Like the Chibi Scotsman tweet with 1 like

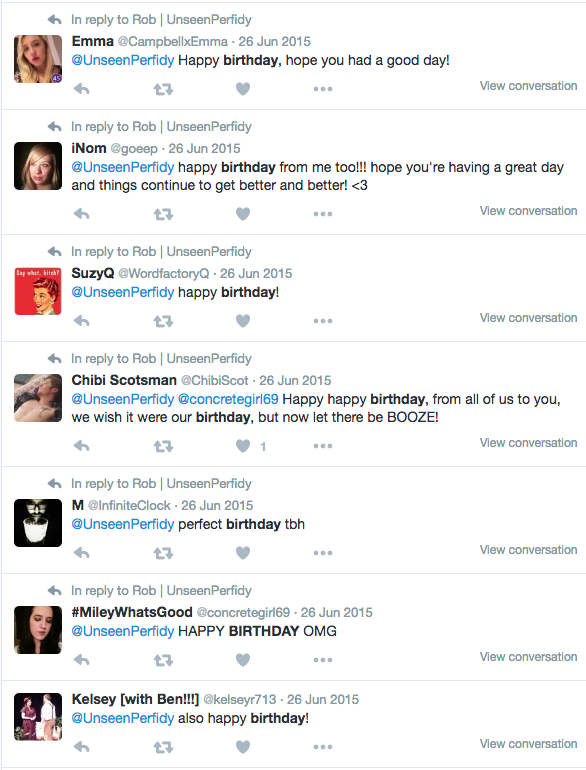[243, 446]
